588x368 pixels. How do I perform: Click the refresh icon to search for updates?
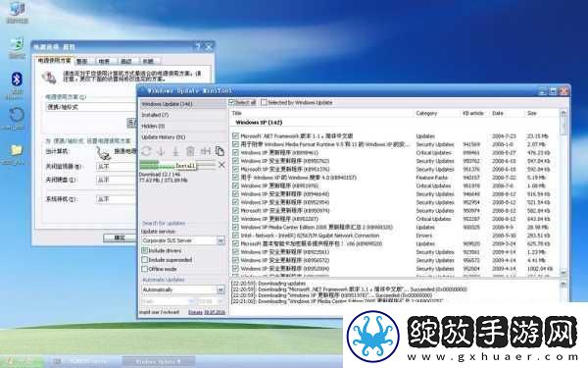(146, 151)
